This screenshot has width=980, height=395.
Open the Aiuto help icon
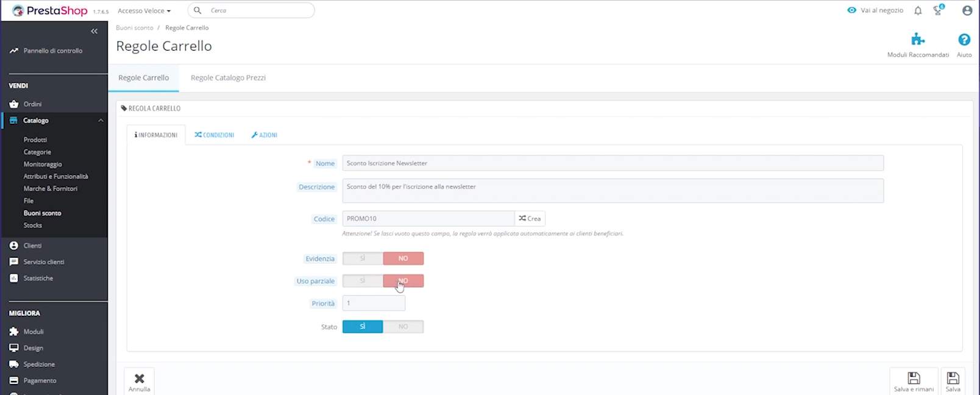click(x=964, y=40)
